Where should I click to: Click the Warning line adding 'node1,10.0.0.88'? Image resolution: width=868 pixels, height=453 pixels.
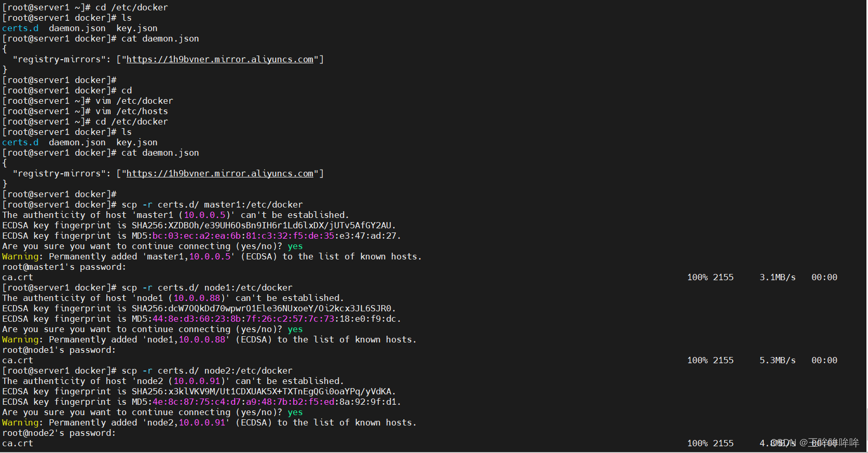209,340
